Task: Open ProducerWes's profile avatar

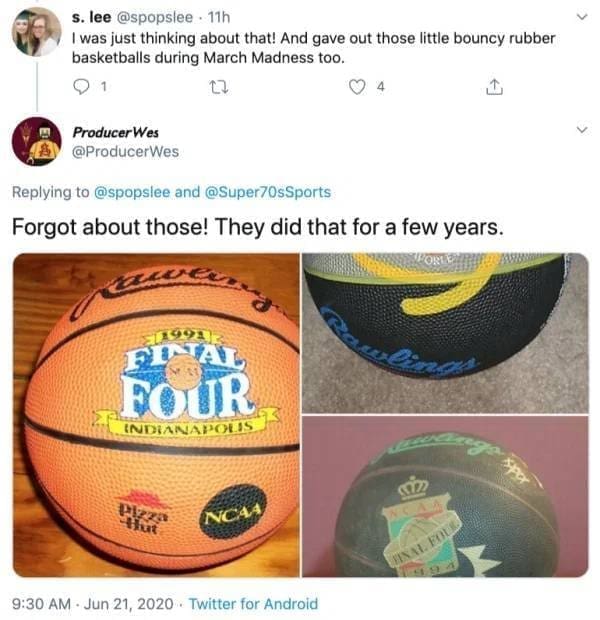Action: (x=37, y=141)
